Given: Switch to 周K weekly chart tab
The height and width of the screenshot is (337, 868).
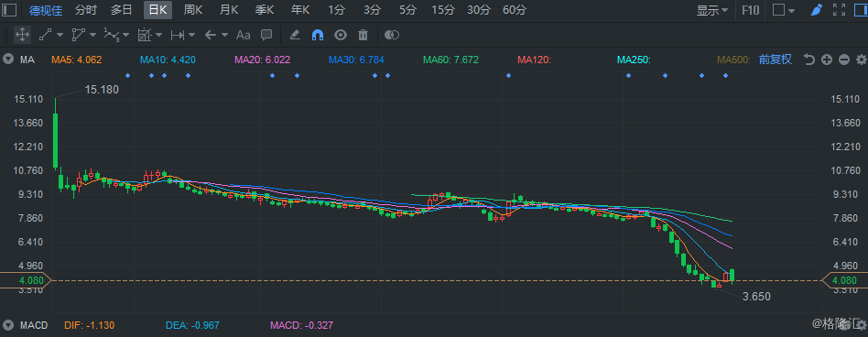Looking at the screenshot, I should (192, 10).
